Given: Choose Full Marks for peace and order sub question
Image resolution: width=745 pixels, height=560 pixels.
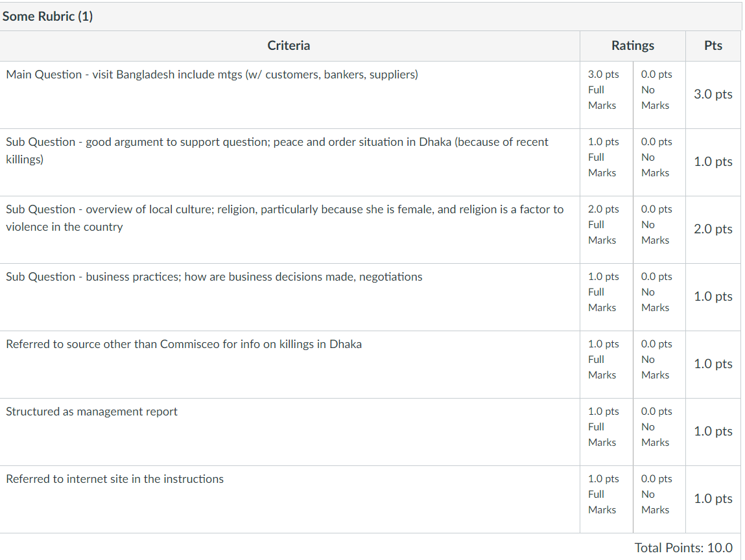Looking at the screenshot, I should [606, 162].
